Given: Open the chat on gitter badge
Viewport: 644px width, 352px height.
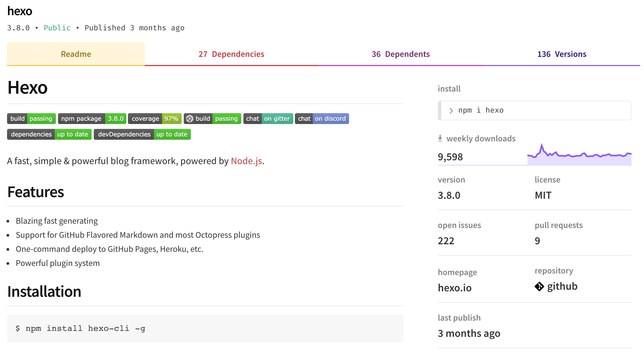Looking at the screenshot, I should 268,119.
